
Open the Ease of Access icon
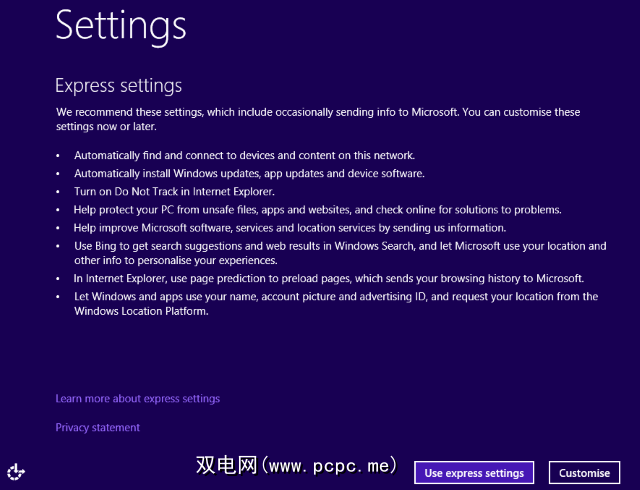(x=16, y=471)
